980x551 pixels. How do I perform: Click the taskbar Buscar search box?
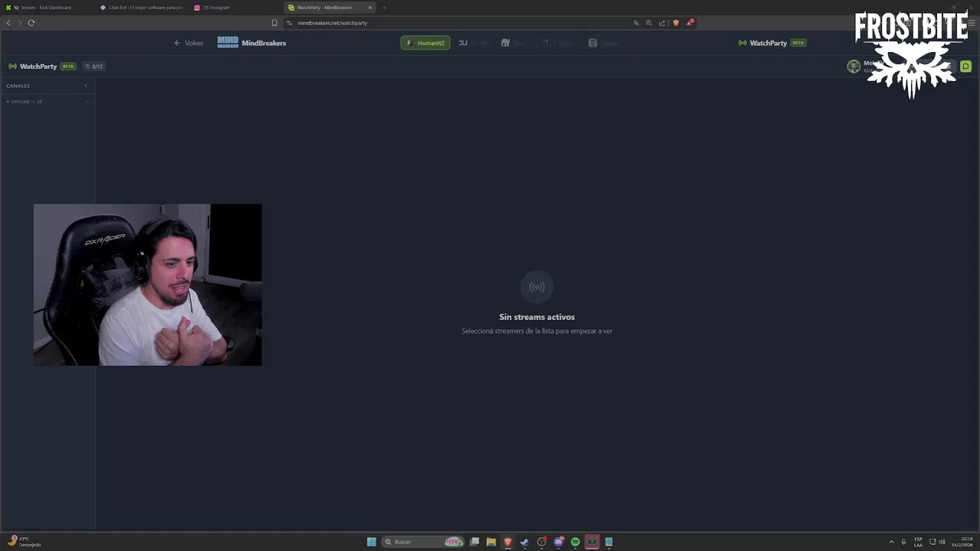(423, 542)
